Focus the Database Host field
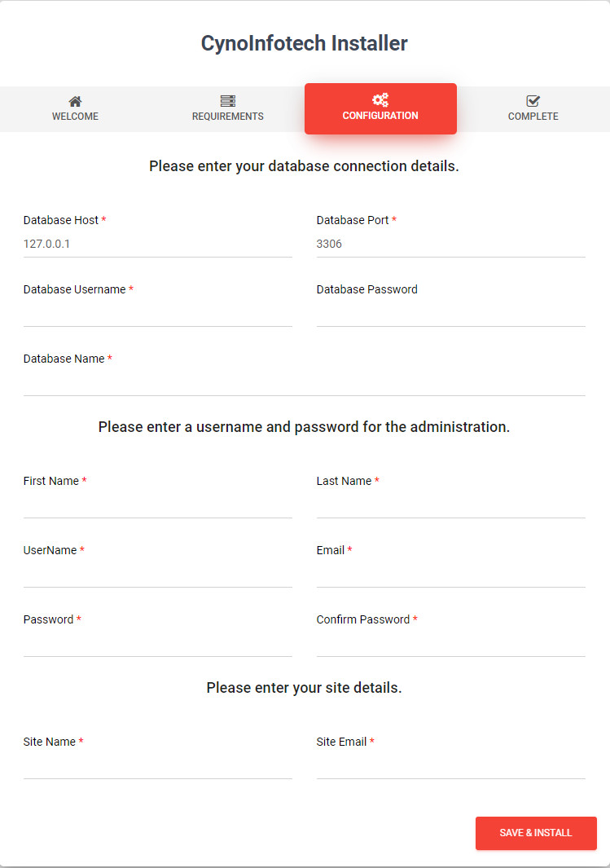 (x=158, y=245)
